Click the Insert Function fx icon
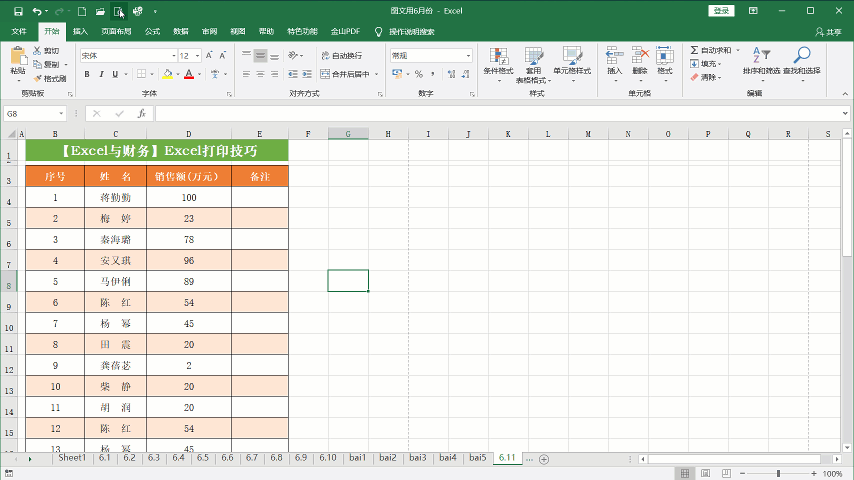This screenshot has height=480, width=854. [x=141, y=114]
